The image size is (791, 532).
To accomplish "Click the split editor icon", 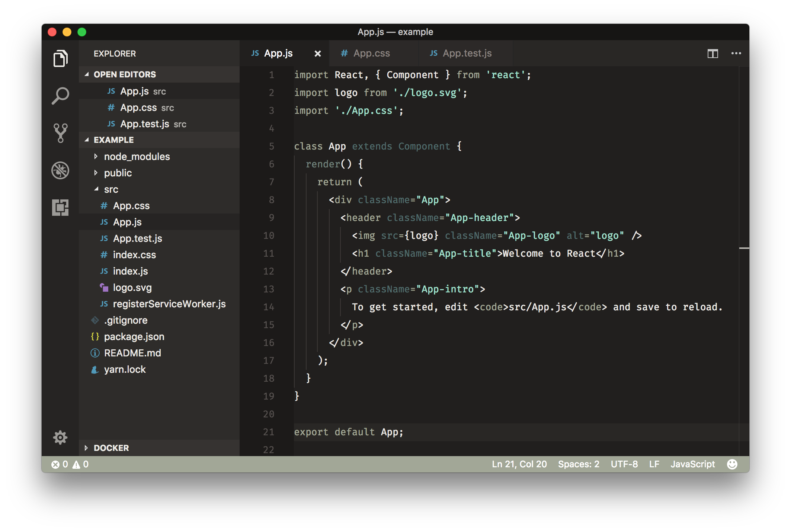I will point(712,54).
